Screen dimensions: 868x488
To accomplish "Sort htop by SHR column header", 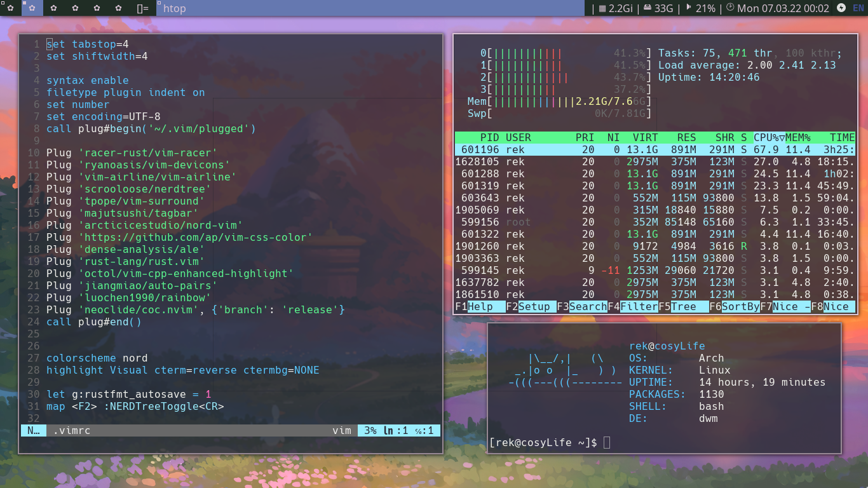I will (x=725, y=137).
